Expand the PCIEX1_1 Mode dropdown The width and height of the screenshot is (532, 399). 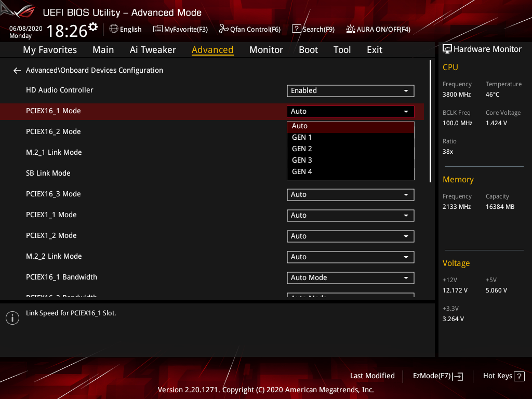tap(351, 216)
